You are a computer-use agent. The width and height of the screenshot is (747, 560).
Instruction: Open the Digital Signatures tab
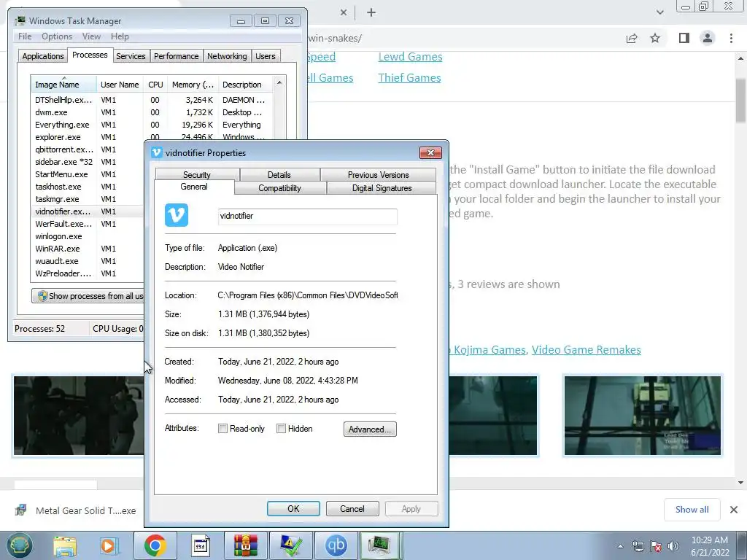point(382,188)
